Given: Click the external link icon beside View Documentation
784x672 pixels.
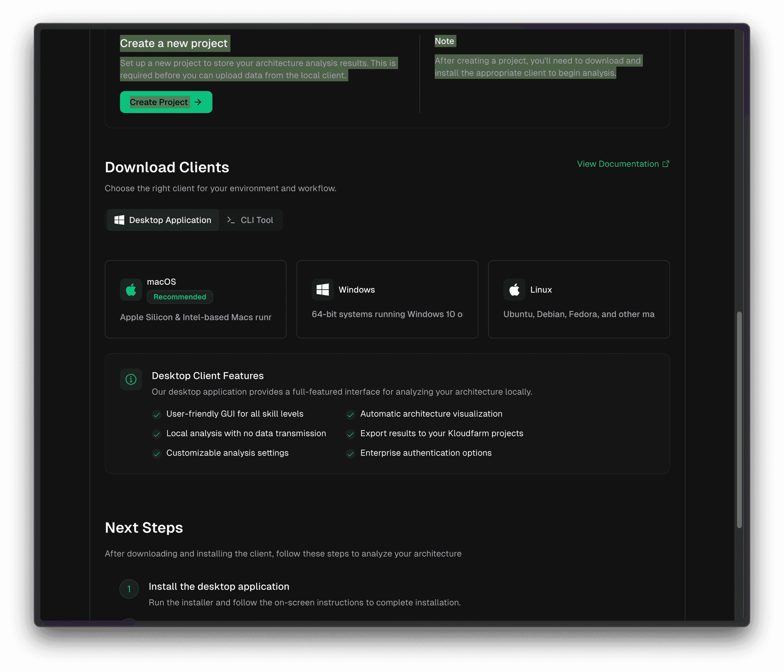Looking at the screenshot, I should pyautogui.click(x=666, y=164).
